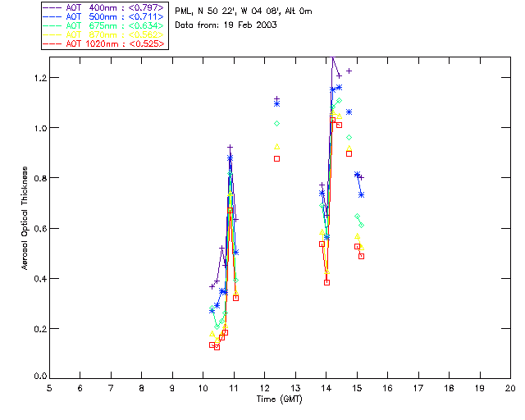Click the 12 tick label on time axis
The width and height of the screenshot is (525, 420).
tap(264, 388)
